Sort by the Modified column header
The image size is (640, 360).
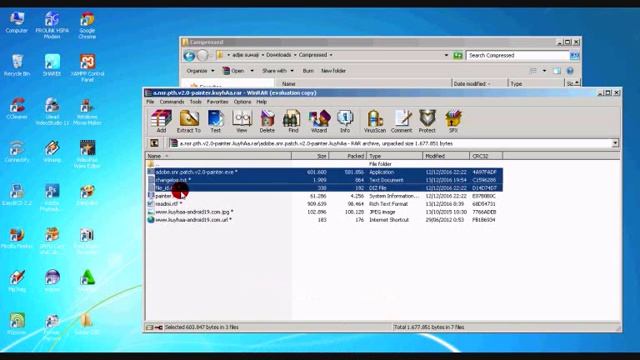click(446, 156)
